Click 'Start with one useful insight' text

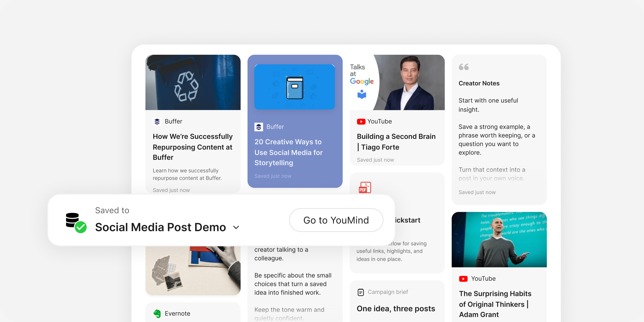point(488,105)
